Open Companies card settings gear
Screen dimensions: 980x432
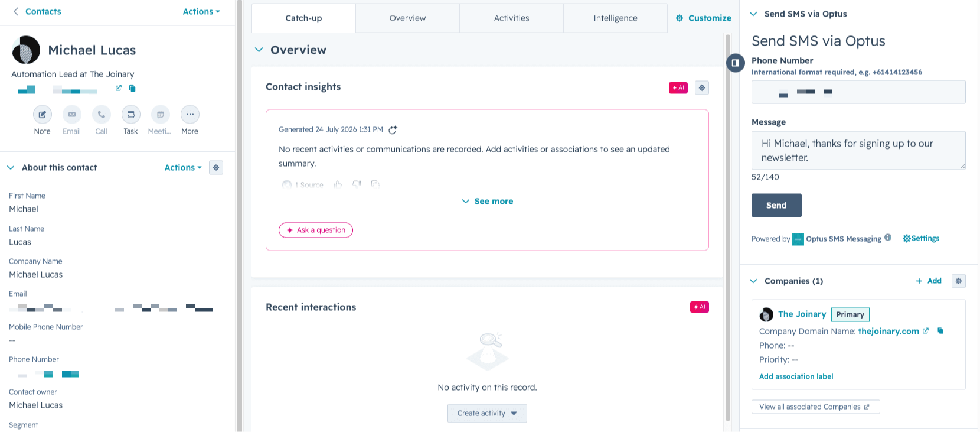pyautogui.click(x=958, y=281)
